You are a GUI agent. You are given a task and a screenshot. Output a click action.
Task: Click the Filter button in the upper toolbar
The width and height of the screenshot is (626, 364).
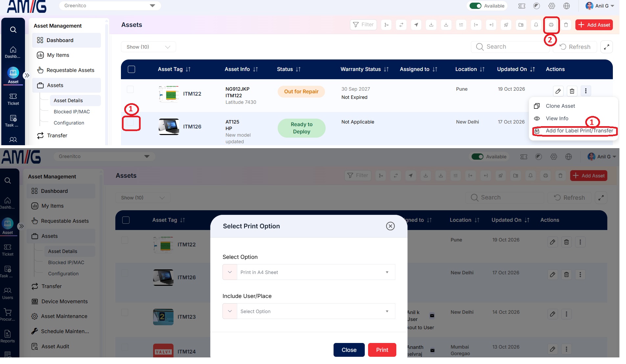pyautogui.click(x=363, y=25)
